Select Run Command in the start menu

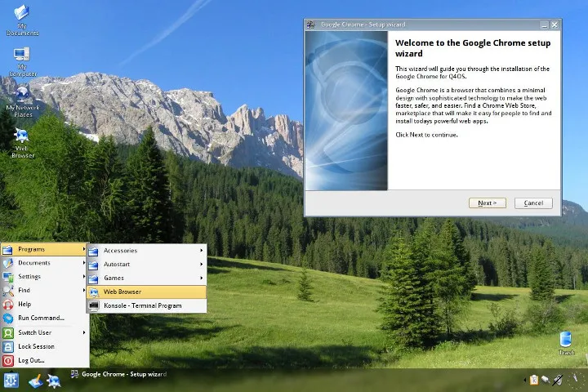click(x=44, y=318)
